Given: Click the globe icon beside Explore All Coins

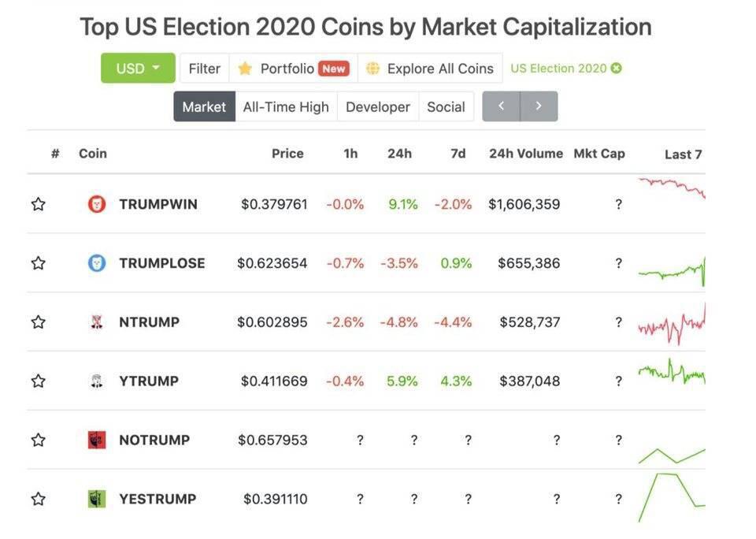Looking at the screenshot, I should coord(372,69).
